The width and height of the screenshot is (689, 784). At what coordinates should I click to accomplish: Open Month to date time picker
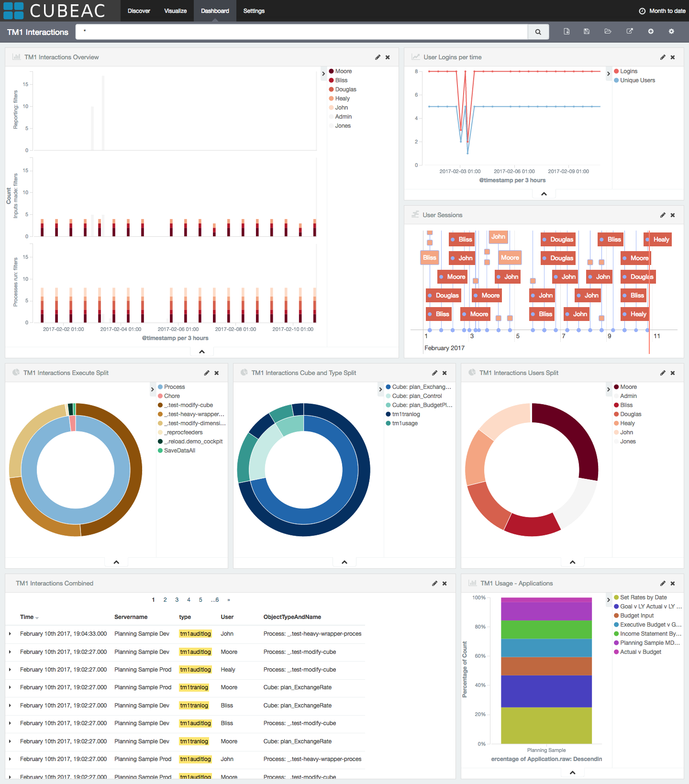(x=662, y=11)
